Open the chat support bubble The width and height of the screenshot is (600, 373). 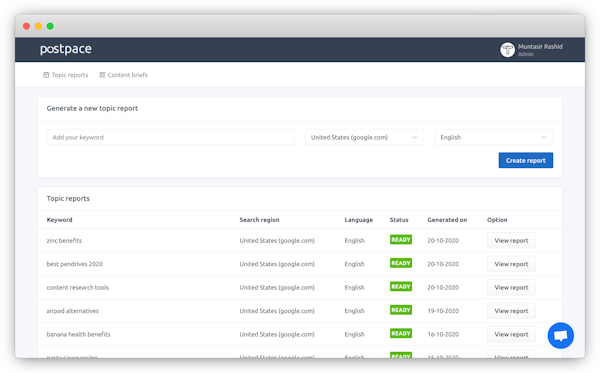tap(561, 336)
